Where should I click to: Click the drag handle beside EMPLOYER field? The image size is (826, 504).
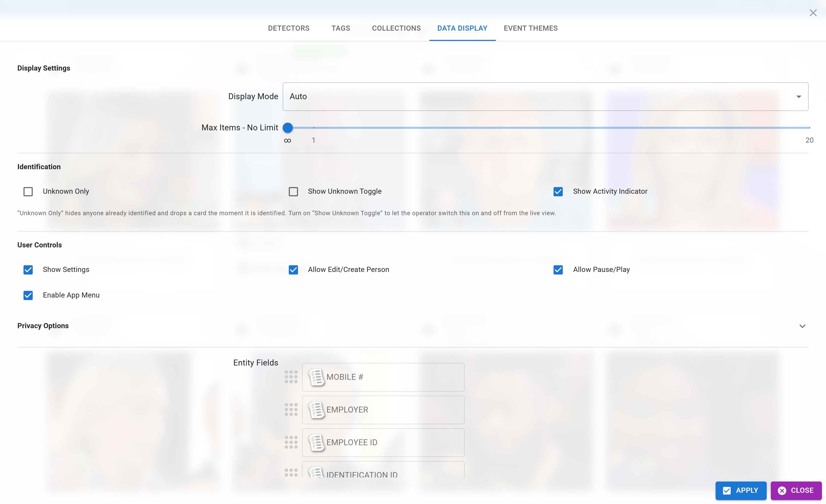click(291, 409)
